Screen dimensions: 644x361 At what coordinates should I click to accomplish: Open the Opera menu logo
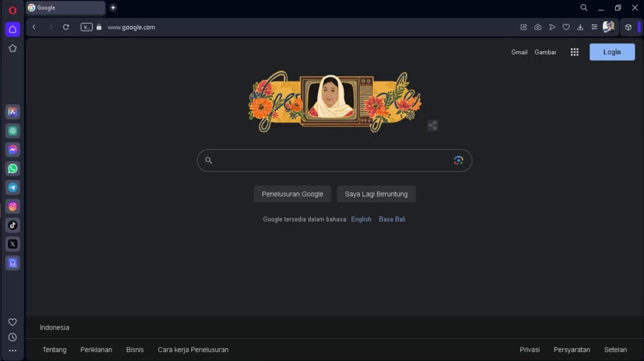(13, 10)
